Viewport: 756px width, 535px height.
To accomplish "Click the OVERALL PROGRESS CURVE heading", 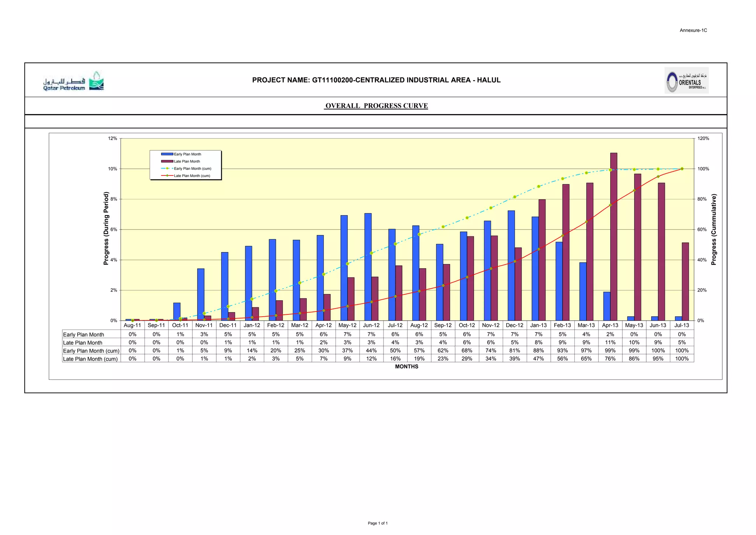I will pos(376,106).
